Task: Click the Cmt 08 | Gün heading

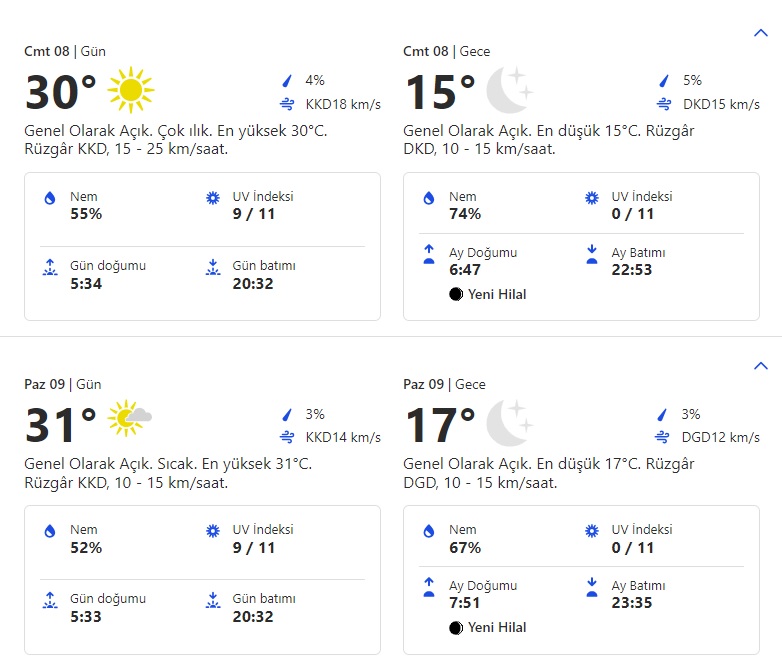Action: 65,51
